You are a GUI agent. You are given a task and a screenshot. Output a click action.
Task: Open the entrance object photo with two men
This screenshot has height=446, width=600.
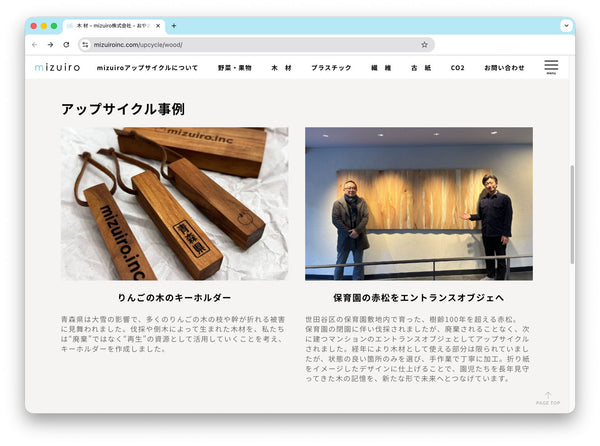pos(419,203)
